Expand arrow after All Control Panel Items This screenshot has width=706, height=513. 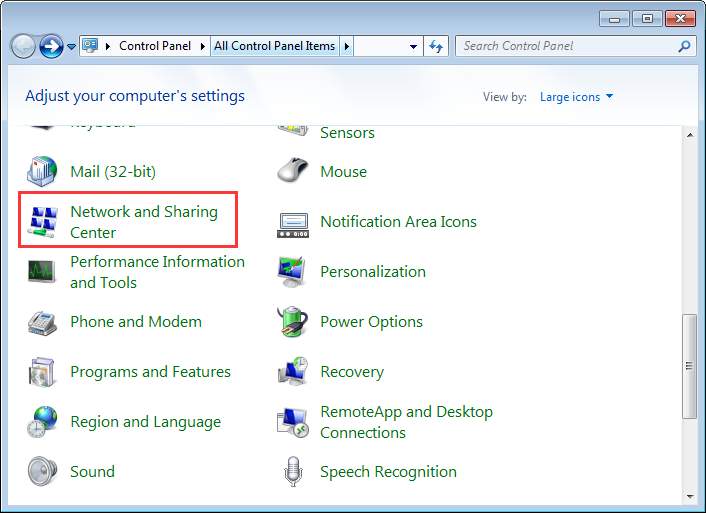pyautogui.click(x=347, y=46)
